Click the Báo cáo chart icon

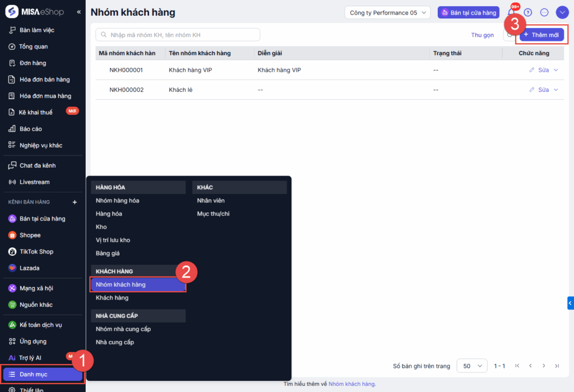[12, 129]
